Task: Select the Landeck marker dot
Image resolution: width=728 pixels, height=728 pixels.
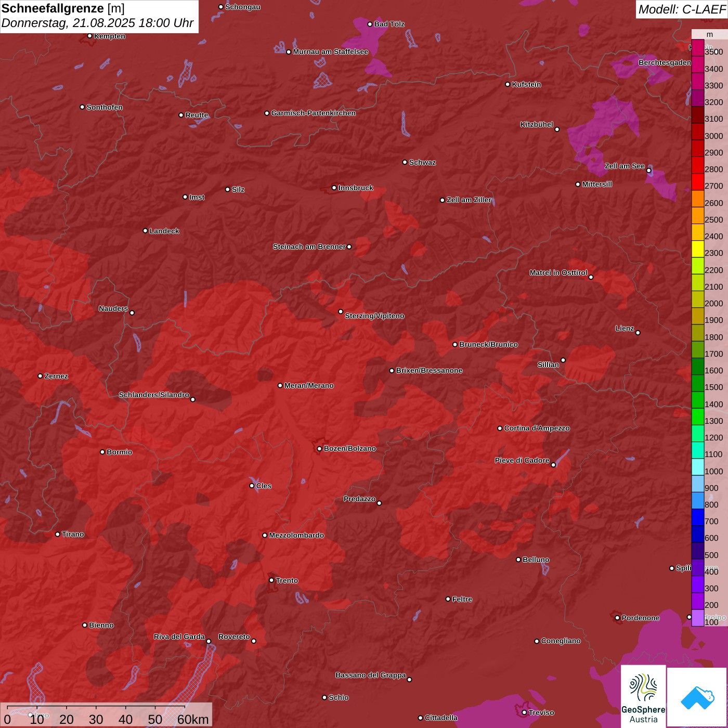Action: coord(146,231)
